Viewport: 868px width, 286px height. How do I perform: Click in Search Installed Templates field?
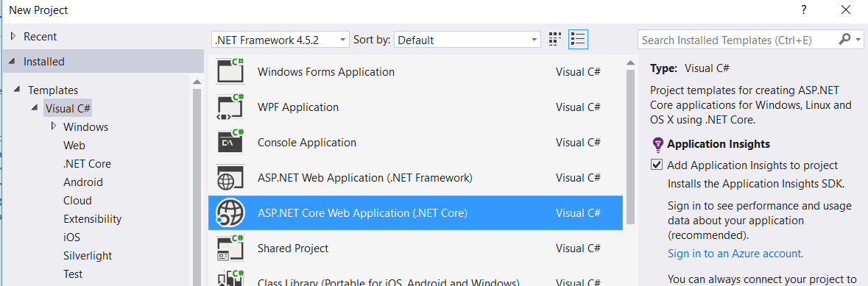pos(738,39)
